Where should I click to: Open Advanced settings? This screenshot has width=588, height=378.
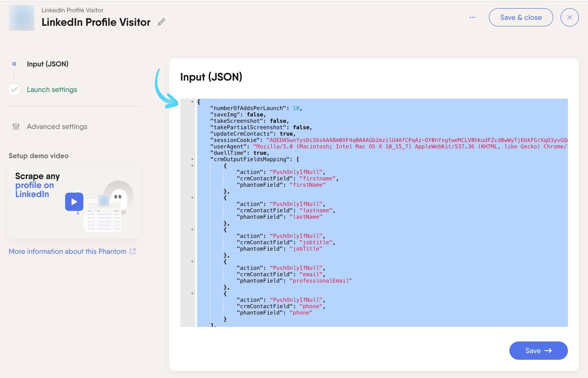click(57, 126)
